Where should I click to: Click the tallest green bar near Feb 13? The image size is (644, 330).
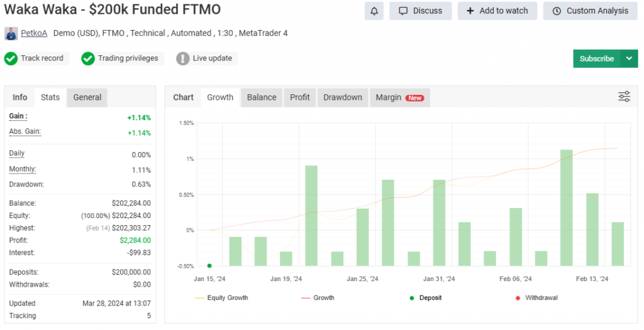pyautogui.click(x=566, y=207)
